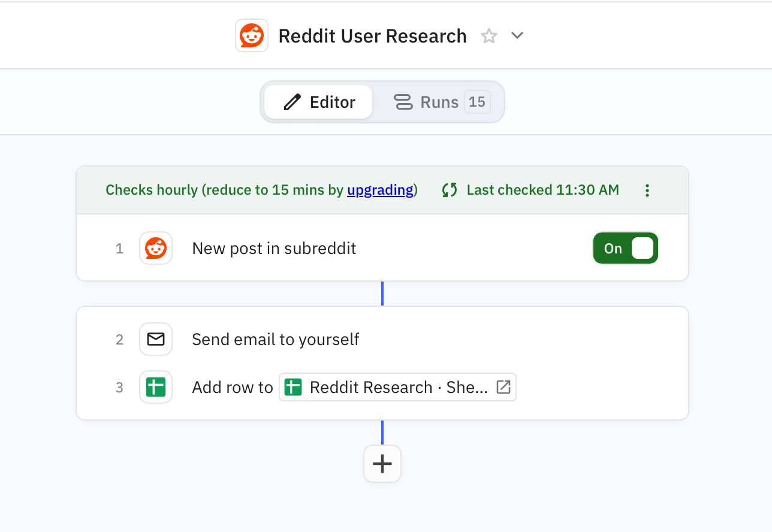Switch to the Runs tab
772x532 pixels.
(x=442, y=102)
